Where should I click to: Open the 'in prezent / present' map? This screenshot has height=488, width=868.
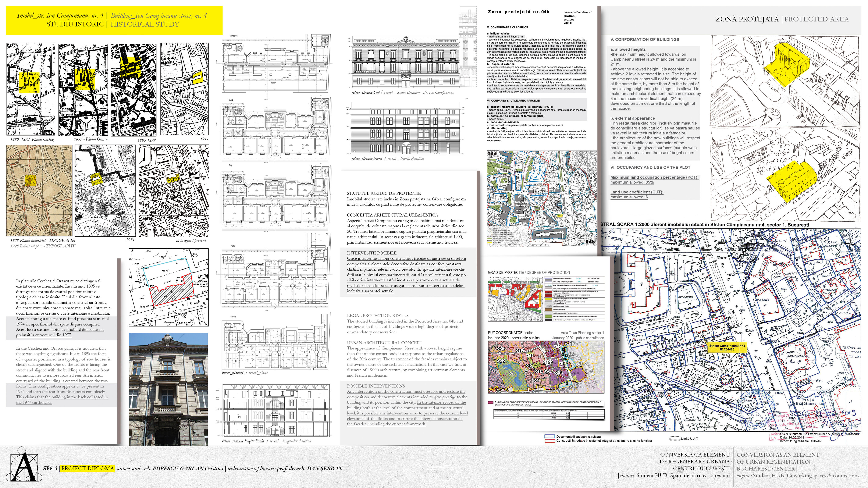tap(174, 191)
